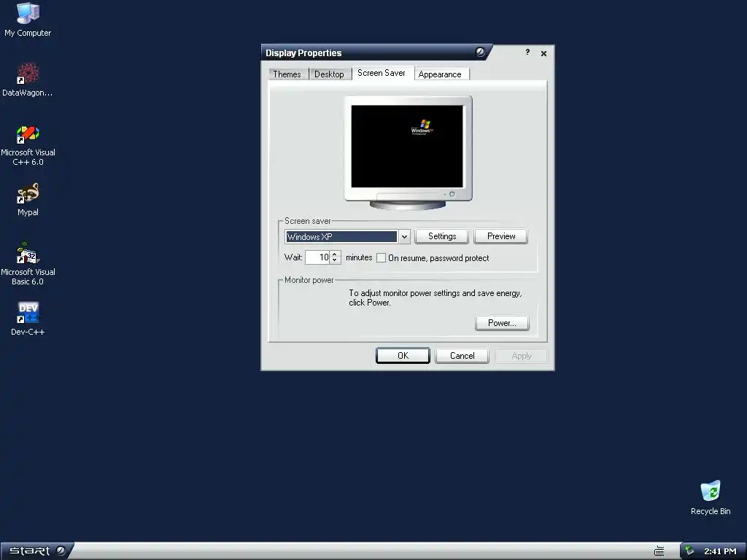Click the circular emblem in the dialog title bar
Viewport: 747px width, 560px height.
[x=480, y=52]
